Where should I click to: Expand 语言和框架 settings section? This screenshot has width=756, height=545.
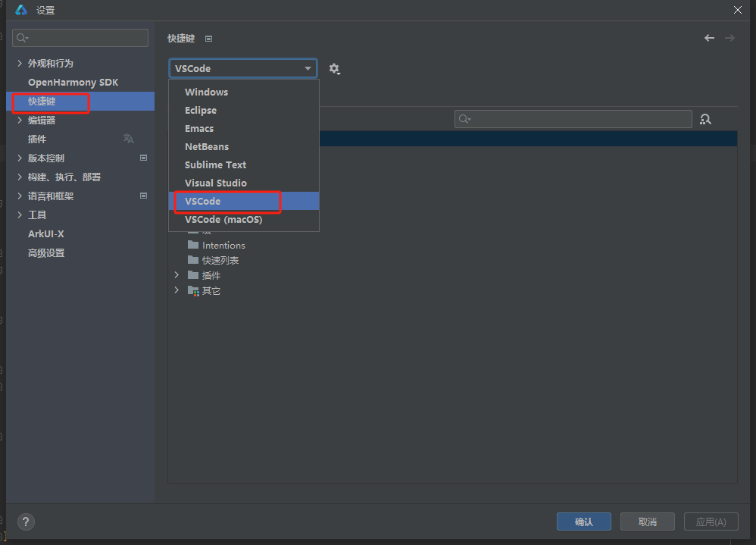pyautogui.click(x=20, y=196)
